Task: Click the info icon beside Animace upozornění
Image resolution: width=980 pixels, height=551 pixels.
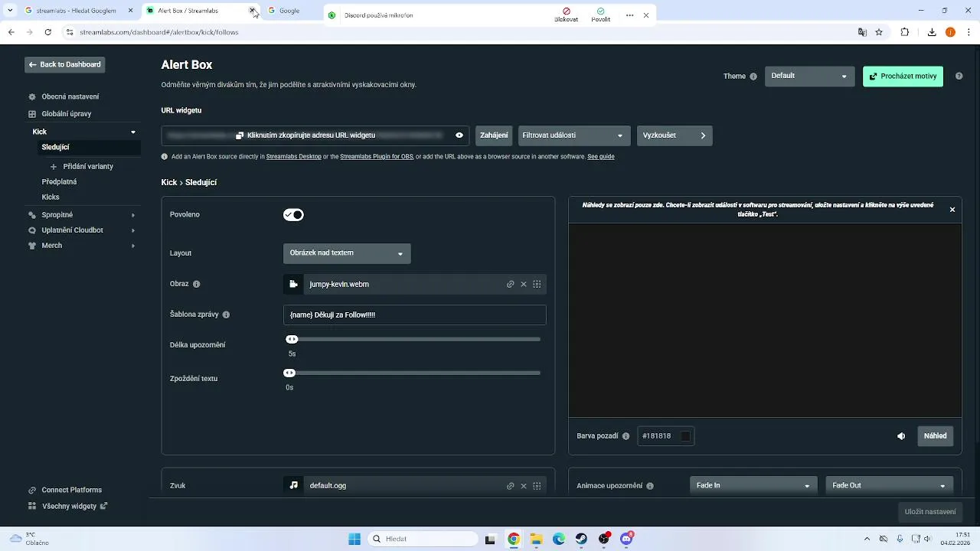Action: (x=650, y=486)
